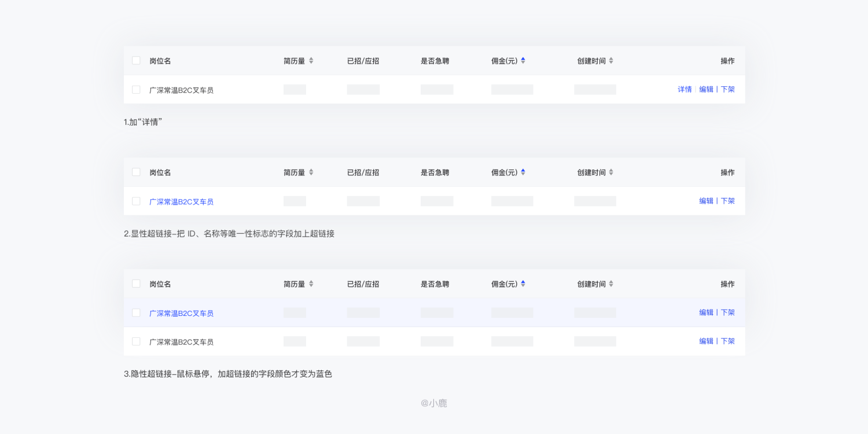Click caption starting 2.显性超链接
The height and width of the screenshot is (434, 868).
(229, 234)
